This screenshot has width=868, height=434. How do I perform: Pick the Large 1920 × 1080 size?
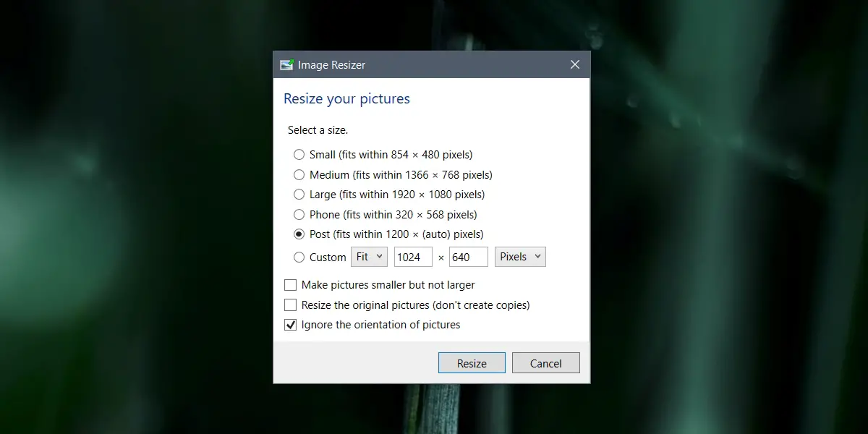[299, 195]
